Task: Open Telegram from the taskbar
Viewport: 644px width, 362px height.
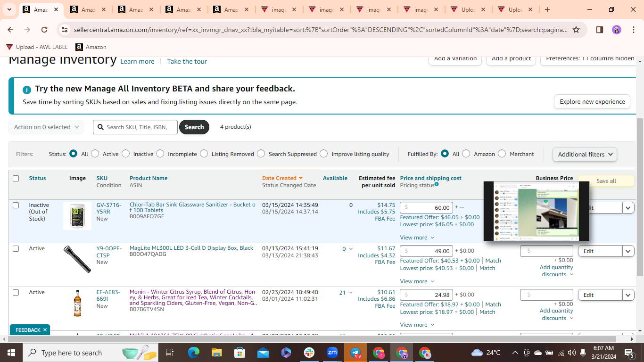Action: 355,353
